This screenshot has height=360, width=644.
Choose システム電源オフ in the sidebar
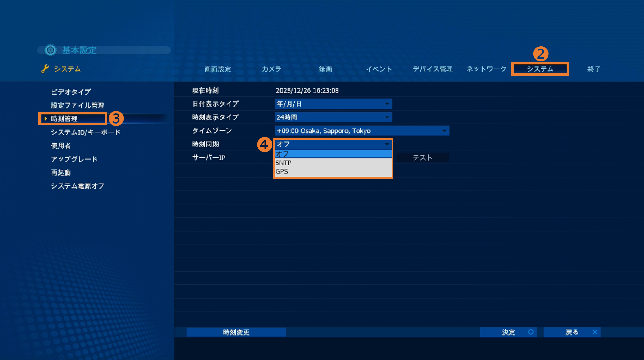point(78,186)
